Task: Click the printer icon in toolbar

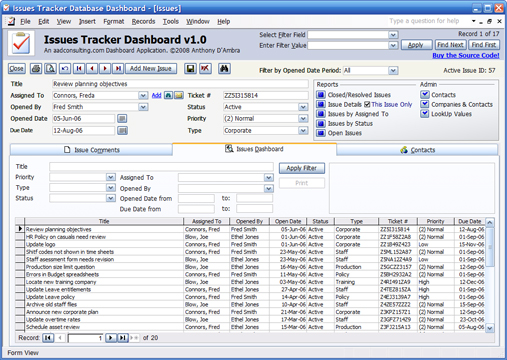Action: [x=36, y=69]
